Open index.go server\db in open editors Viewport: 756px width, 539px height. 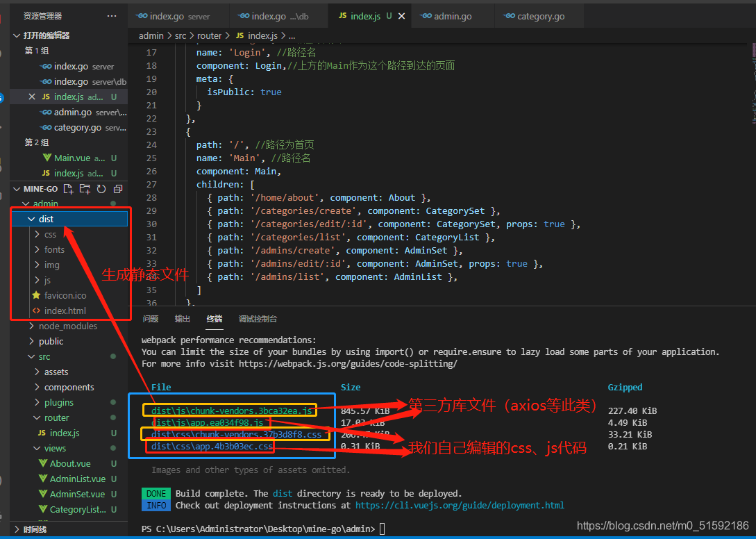[69, 81]
